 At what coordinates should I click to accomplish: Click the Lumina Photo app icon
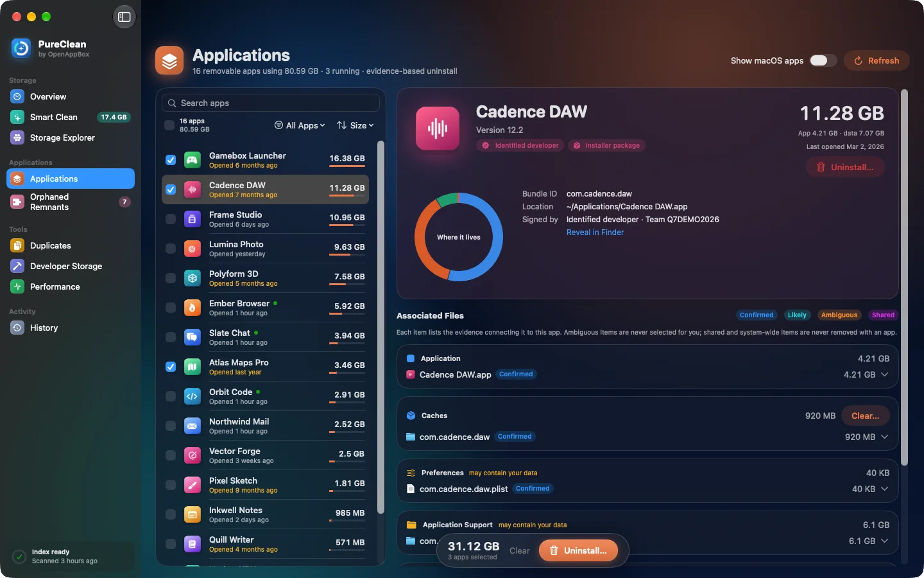193,249
